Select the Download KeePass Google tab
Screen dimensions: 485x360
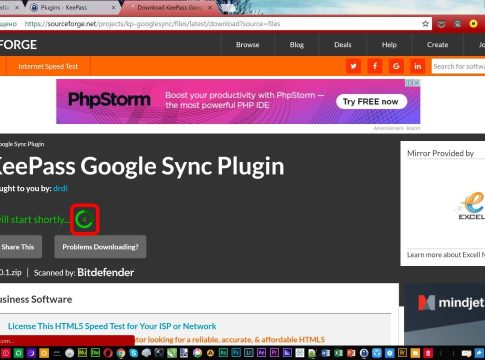168,7
